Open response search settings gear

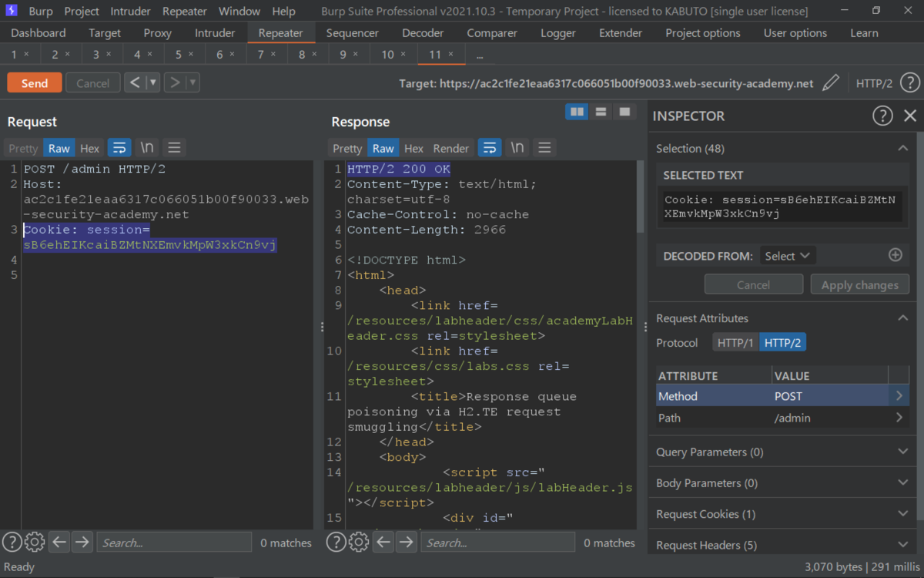click(x=359, y=543)
